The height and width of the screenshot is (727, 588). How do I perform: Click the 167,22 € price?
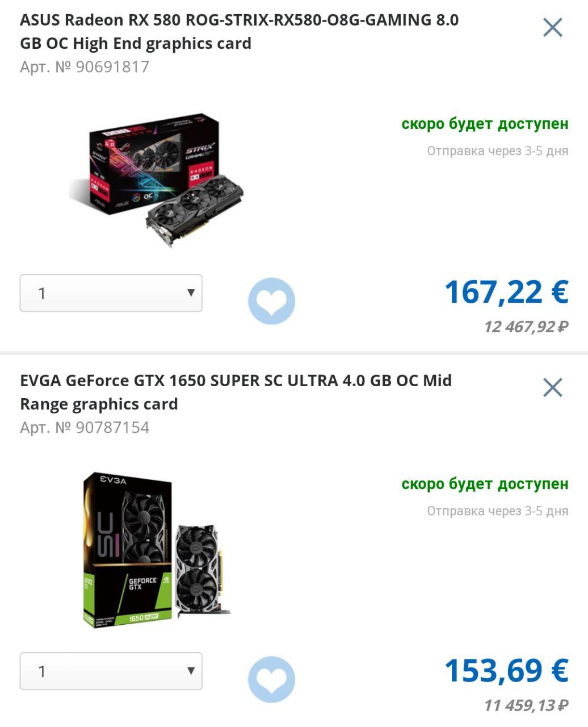click(x=506, y=292)
